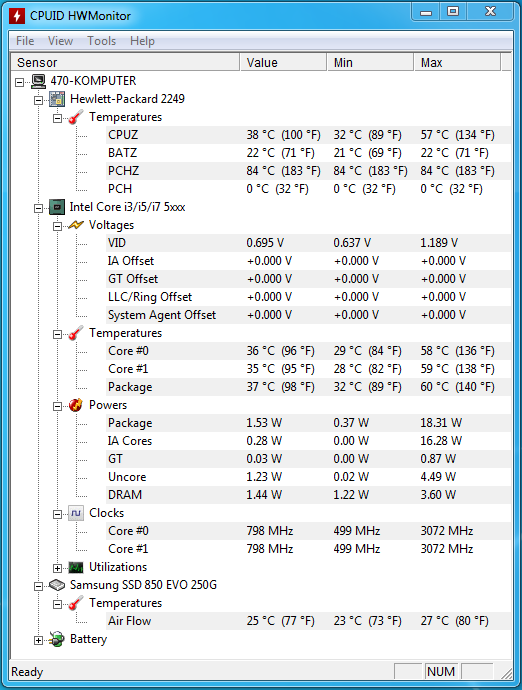The image size is (522, 690).
Task: Click the Utilizations graph icon
Action: tap(76, 567)
